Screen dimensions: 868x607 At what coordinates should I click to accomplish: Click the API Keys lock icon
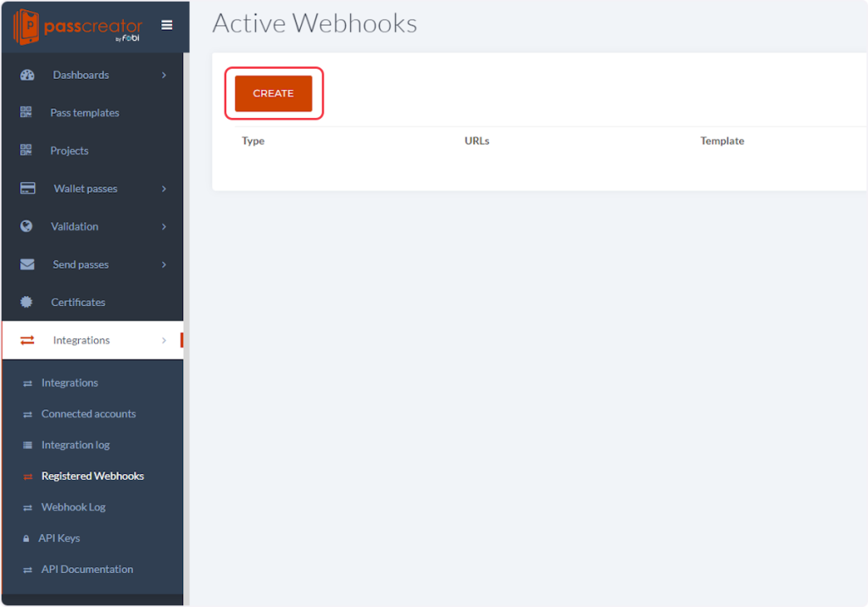tap(26, 538)
